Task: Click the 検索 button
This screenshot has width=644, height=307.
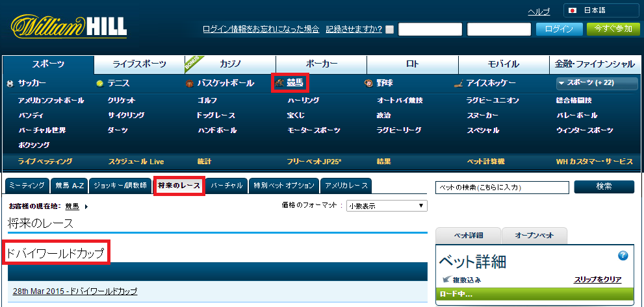Action: [x=604, y=187]
